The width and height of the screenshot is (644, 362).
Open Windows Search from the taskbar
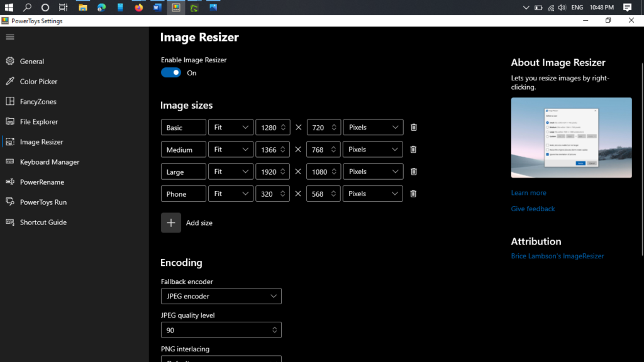click(27, 8)
